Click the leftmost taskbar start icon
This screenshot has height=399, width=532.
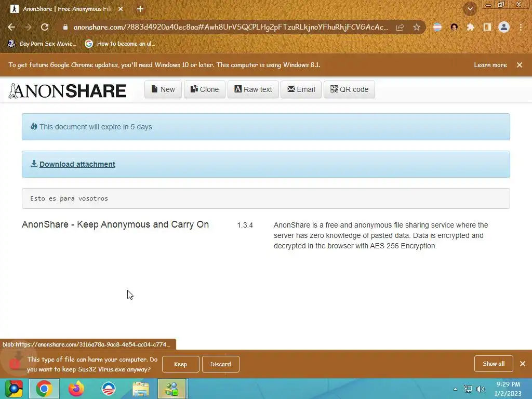(14, 389)
